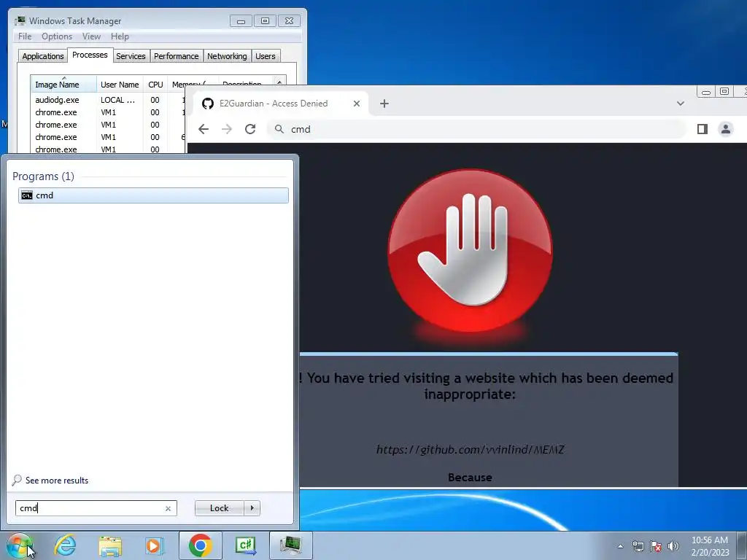Clear the Start menu search box
Screen dimensions: 747x560
169,508
